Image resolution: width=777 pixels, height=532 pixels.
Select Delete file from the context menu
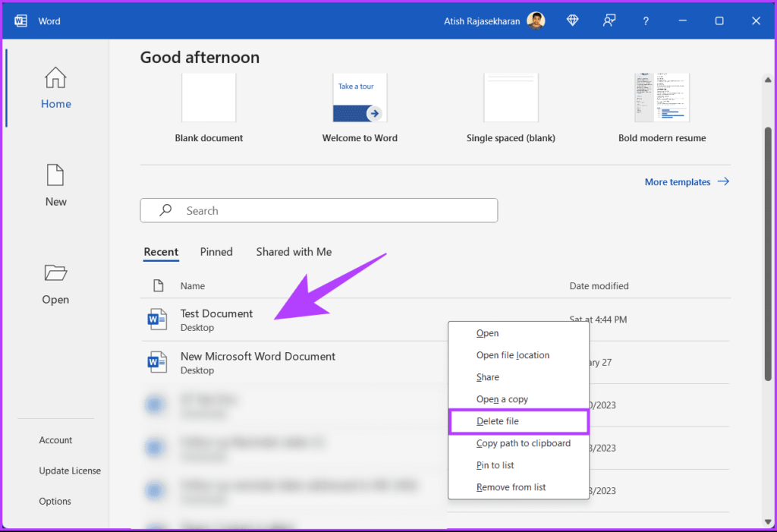pyautogui.click(x=498, y=421)
